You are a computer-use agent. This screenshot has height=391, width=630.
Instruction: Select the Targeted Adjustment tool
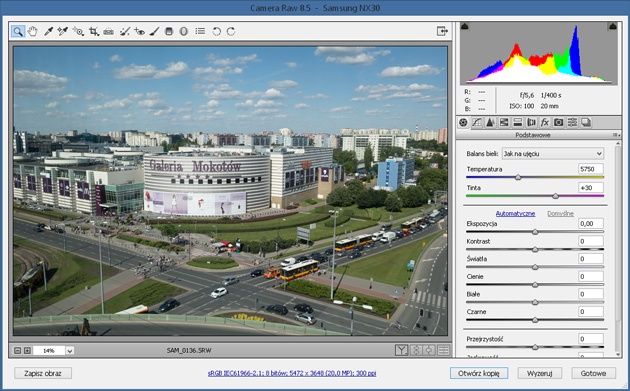[x=78, y=31]
